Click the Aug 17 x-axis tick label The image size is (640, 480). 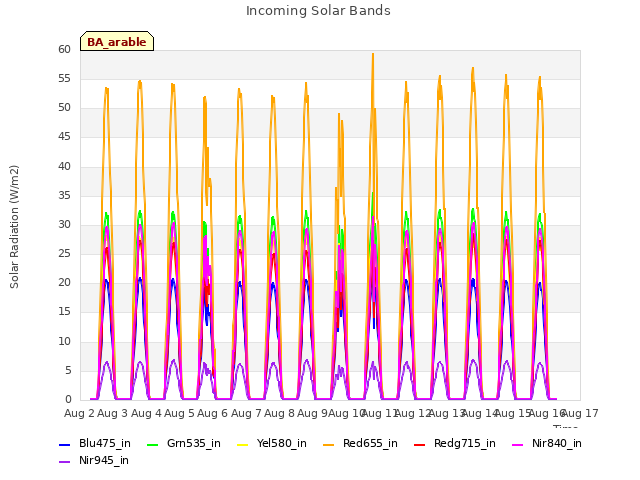pos(580,413)
